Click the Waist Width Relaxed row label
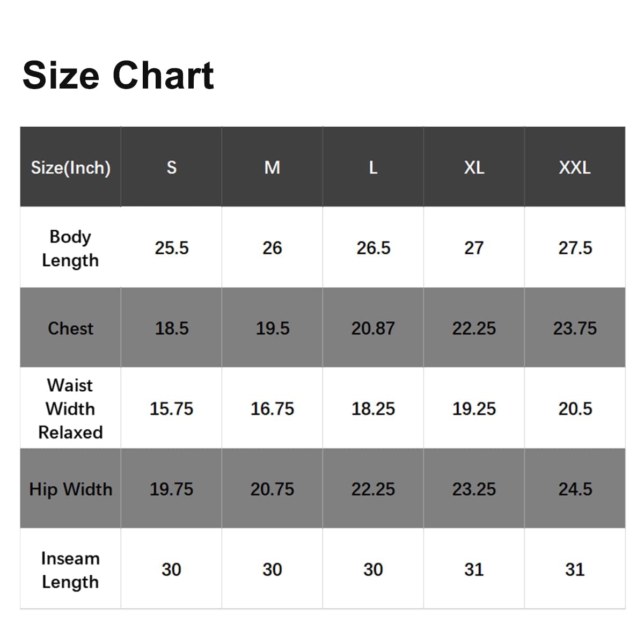This screenshot has height=644, width=644. click(70, 408)
